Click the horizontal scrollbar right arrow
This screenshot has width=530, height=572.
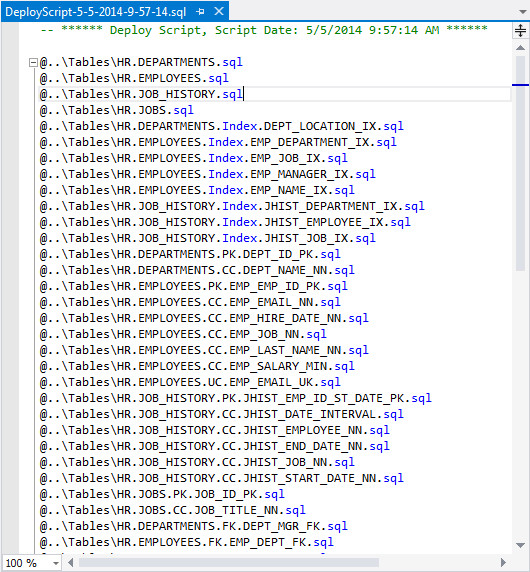[504, 562]
